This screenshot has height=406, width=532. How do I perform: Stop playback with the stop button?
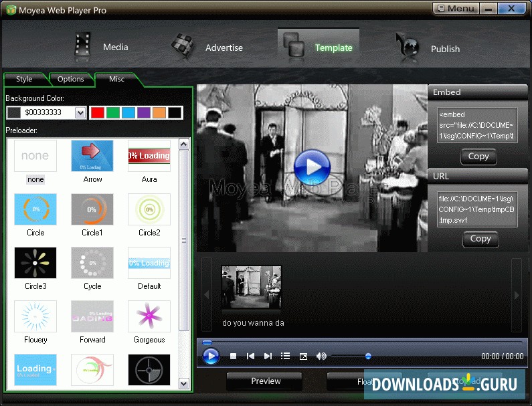[233, 356]
